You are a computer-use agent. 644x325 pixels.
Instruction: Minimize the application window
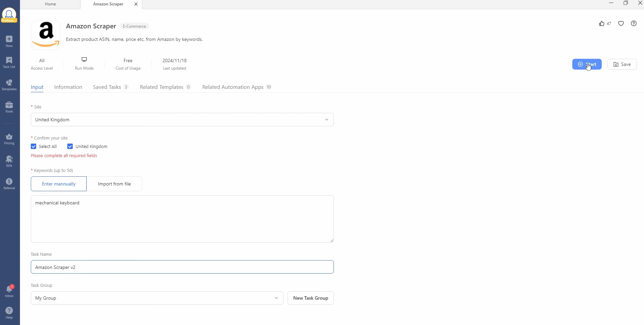[611, 3]
